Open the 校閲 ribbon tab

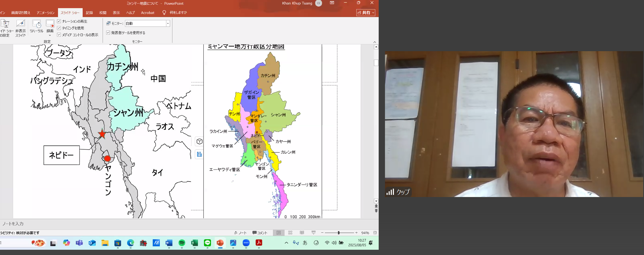103,13
